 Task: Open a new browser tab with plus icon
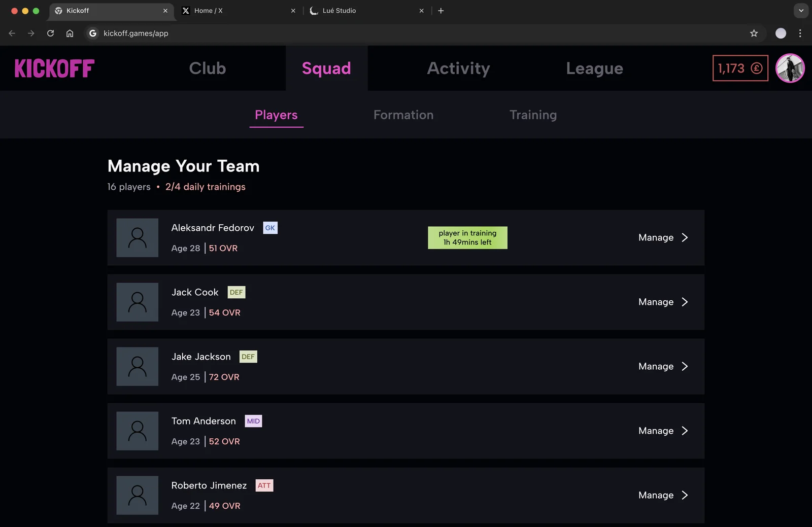(x=441, y=11)
